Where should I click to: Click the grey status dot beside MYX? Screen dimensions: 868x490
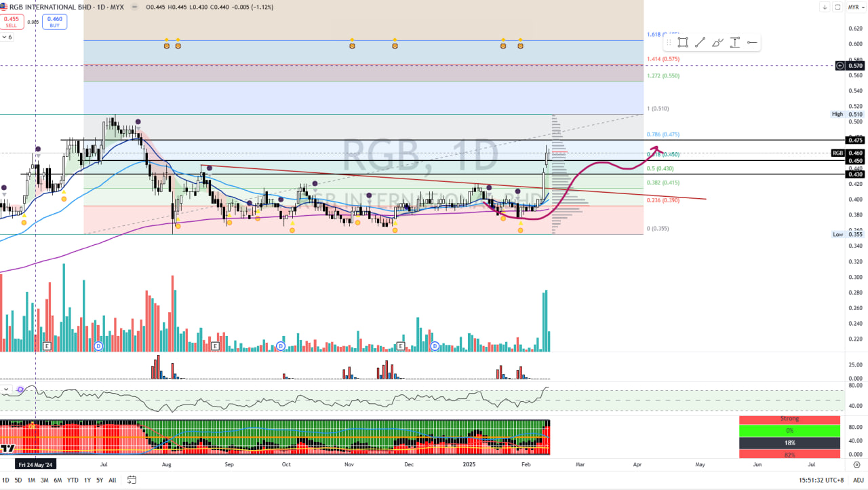(134, 7)
